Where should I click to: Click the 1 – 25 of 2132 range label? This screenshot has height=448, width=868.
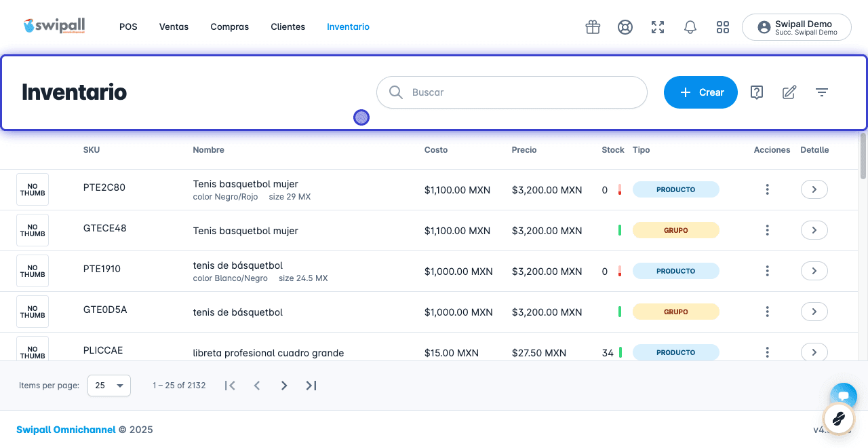click(179, 386)
